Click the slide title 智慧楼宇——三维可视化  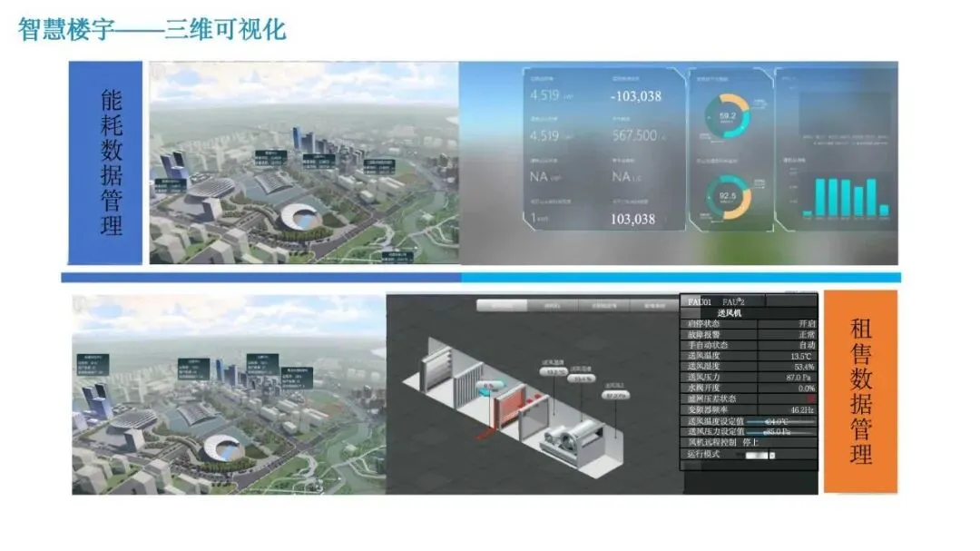pyautogui.click(x=152, y=29)
